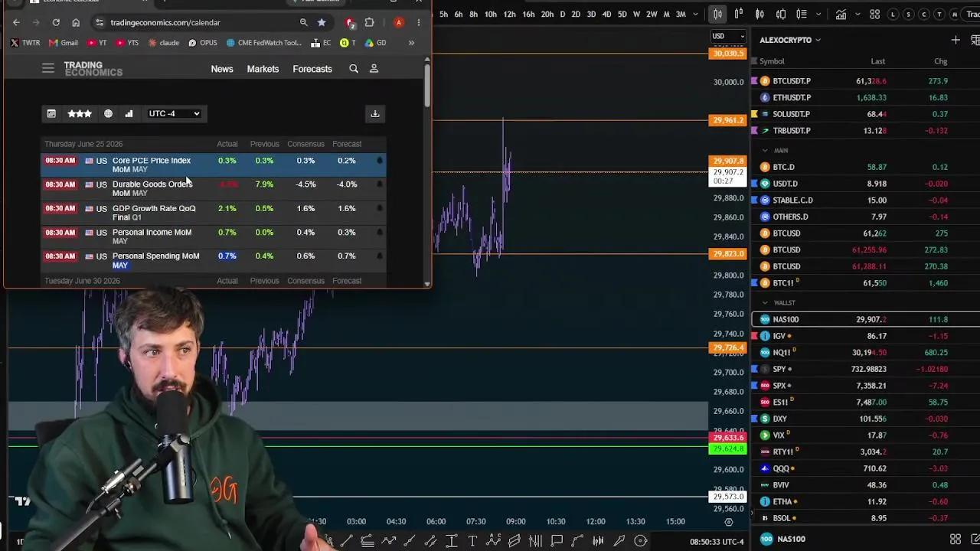The height and width of the screenshot is (551, 980).
Task: Open the calendar date filter icon
Action: pyautogui.click(x=51, y=113)
